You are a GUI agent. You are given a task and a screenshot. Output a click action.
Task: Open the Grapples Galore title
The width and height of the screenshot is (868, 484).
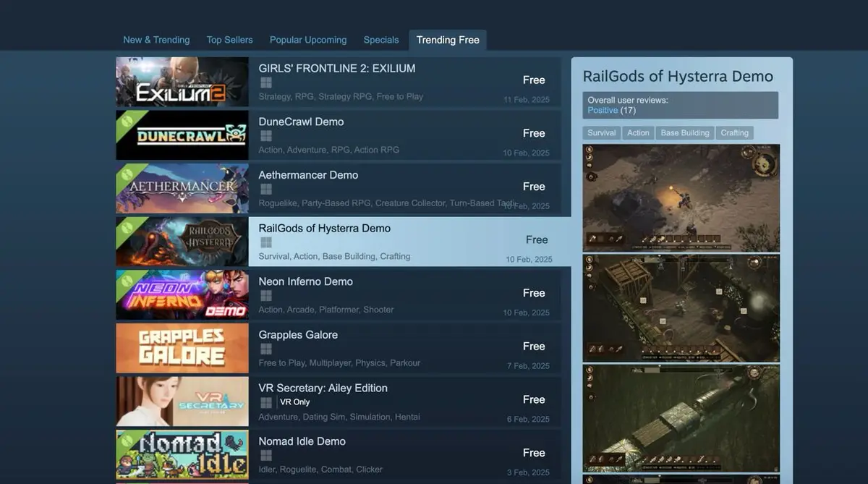pos(298,335)
